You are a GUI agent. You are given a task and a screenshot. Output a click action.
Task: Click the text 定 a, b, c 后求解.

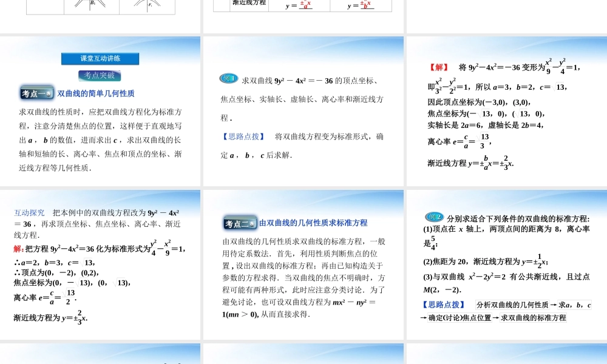pos(256,155)
